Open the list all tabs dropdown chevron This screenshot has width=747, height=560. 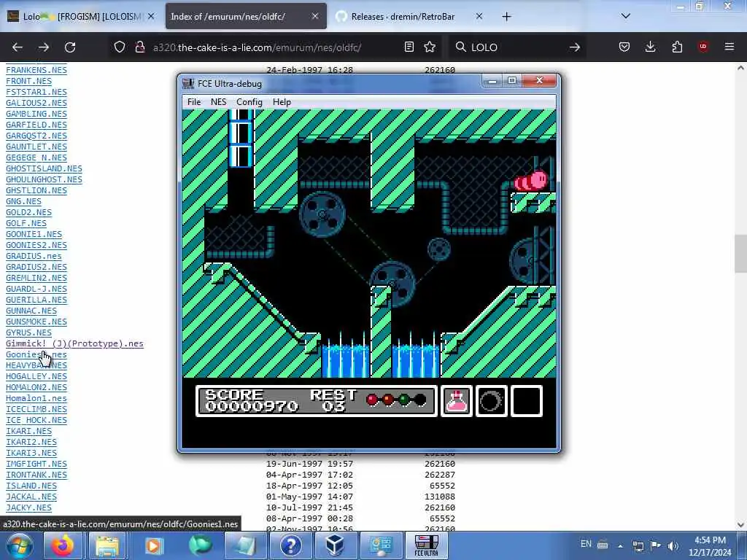[x=626, y=16]
